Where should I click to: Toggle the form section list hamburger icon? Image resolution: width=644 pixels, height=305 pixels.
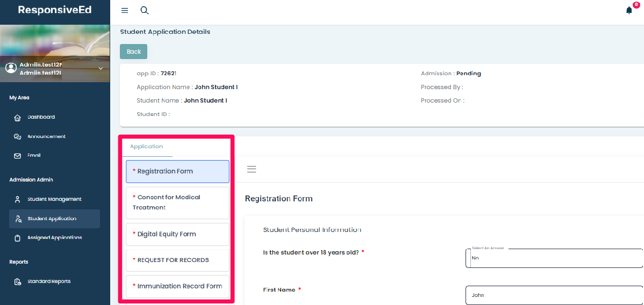pyautogui.click(x=251, y=169)
